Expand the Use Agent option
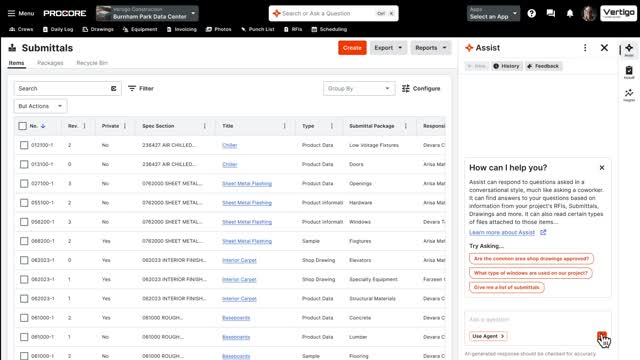Image resolution: width=640 pixels, height=360 pixels. 488,336
